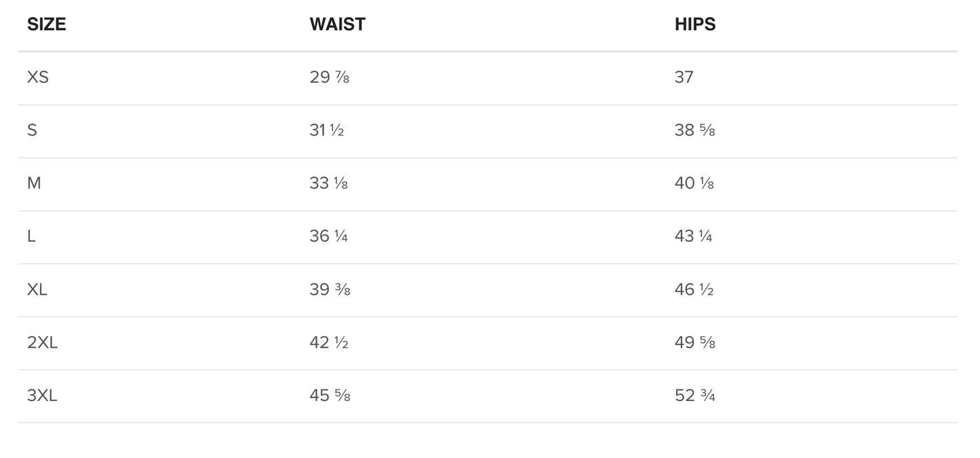980x458 pixels.
Task: Click the HIPS column header
Action: pos(694,24)
